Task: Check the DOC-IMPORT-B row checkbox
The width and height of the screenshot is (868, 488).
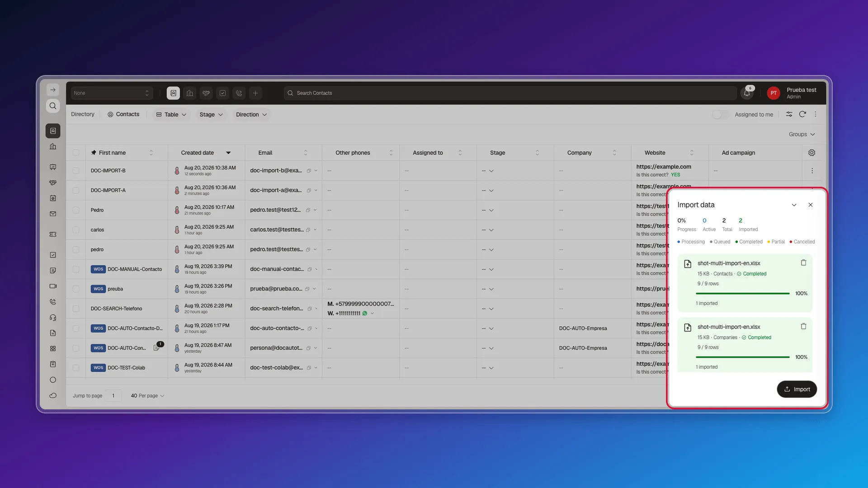Action: point(76,171)
